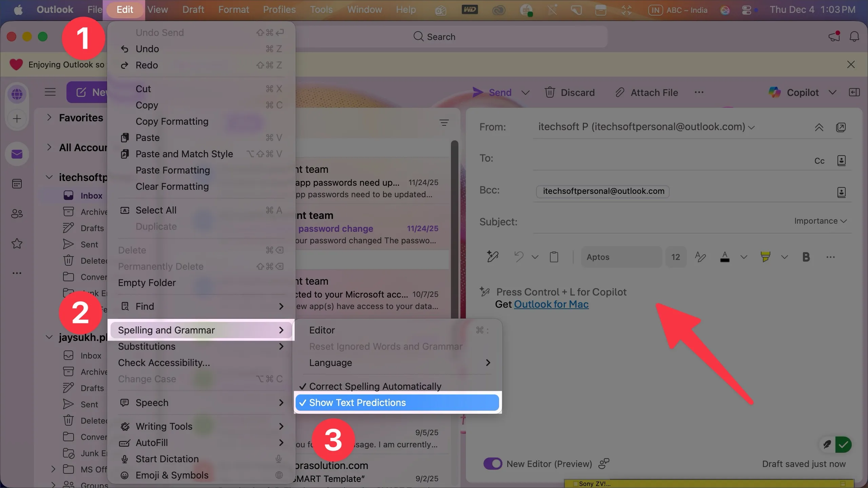Toggle Correct Spelling Automatically option

tap(375, 386)
